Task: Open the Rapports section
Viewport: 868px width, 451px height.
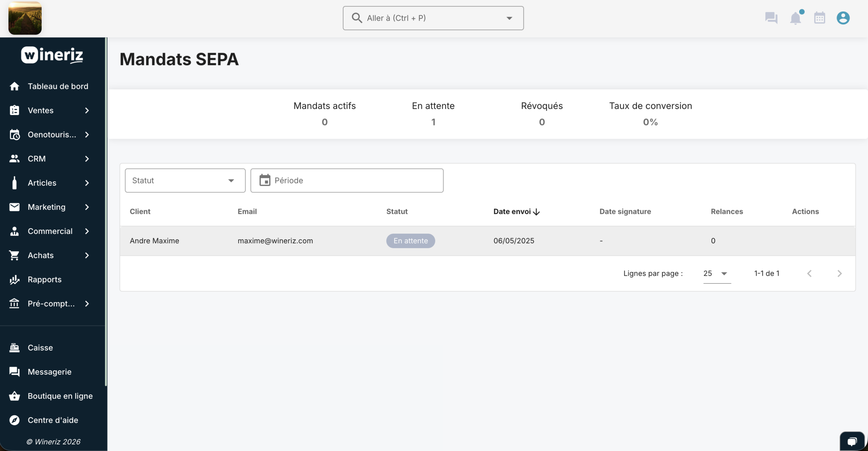Action: tap(44, 279)
